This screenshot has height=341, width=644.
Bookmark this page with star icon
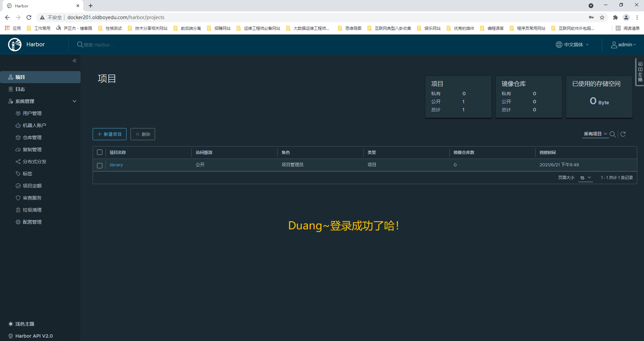(x=602, y=17)
